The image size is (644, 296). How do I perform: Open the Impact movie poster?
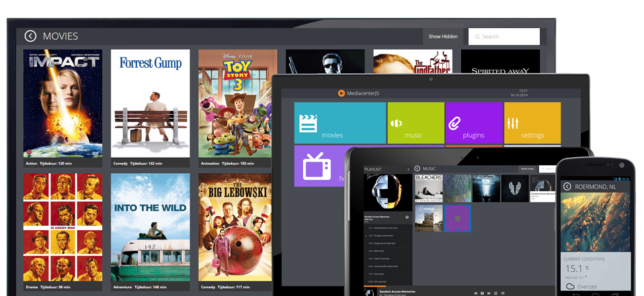[x=63, y=103]
